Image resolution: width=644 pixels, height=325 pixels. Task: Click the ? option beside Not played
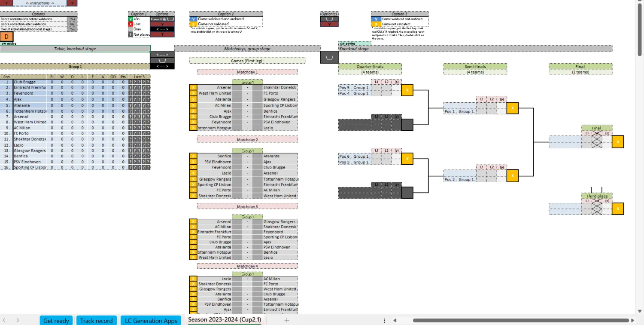point(162,34)
